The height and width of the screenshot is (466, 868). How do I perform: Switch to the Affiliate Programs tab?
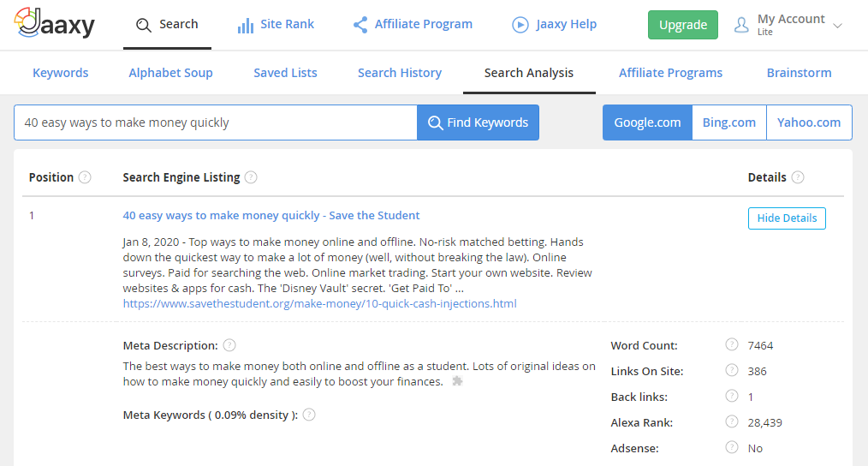[670, 73]
